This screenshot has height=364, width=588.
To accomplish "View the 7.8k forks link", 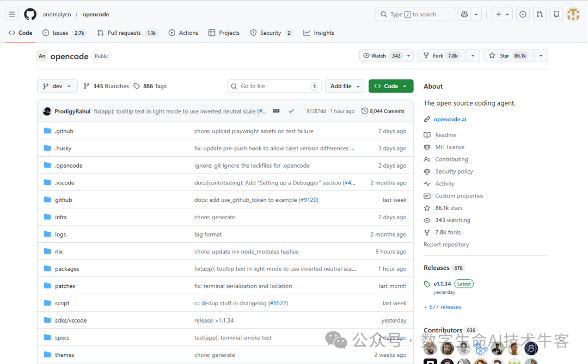I will pyautogui.click(x=448, y=232).
